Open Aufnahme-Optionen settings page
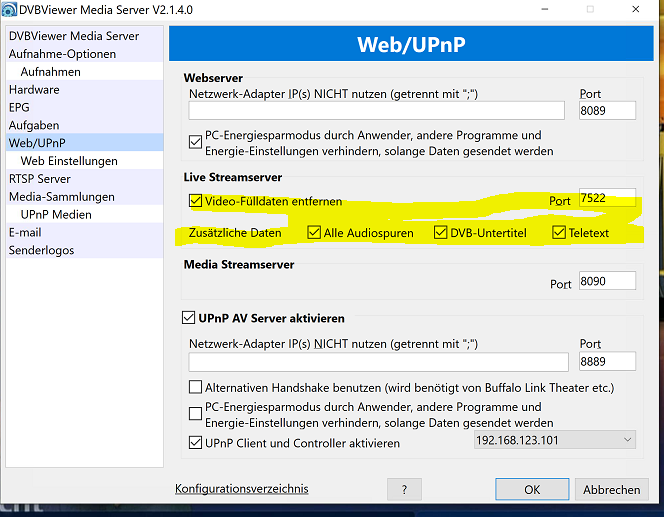 [x=85, y=54]
